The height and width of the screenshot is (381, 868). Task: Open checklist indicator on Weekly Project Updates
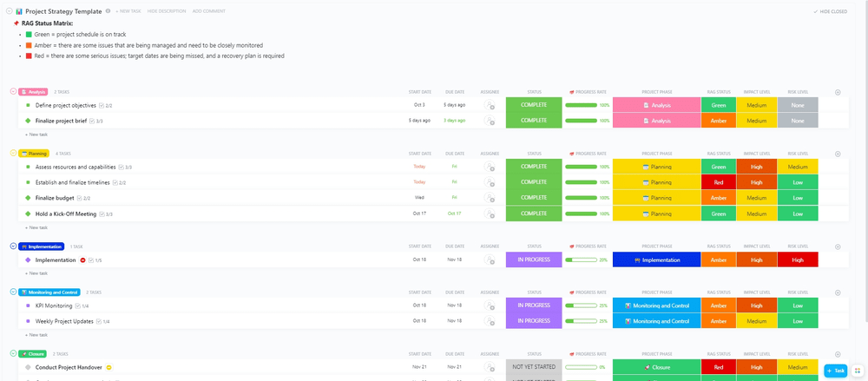pos(99,321)
